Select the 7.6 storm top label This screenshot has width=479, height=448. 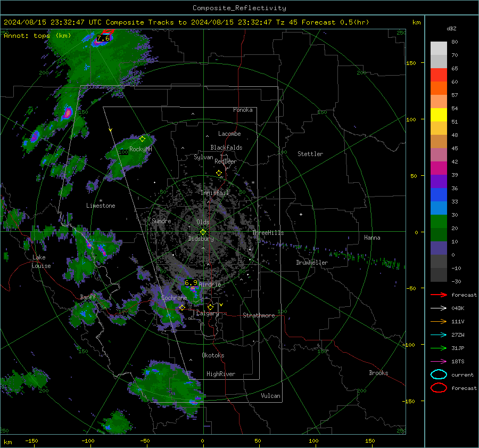pos(103,38)
